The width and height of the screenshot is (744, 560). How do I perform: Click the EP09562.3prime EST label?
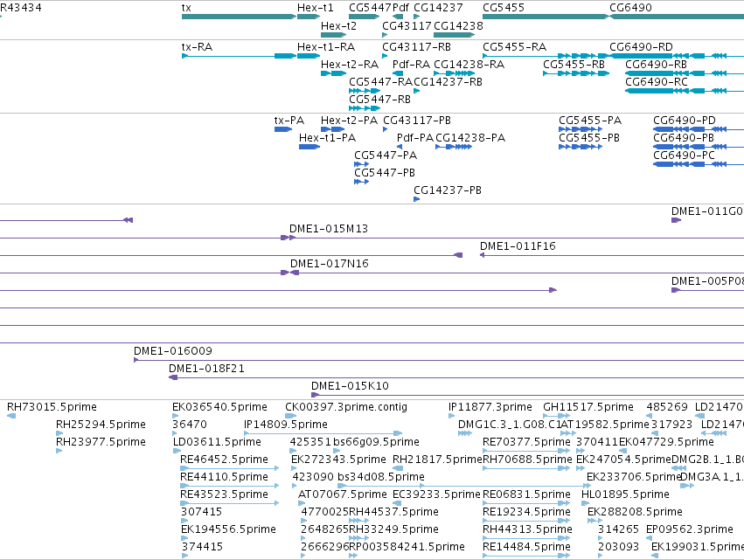(690, 529)
